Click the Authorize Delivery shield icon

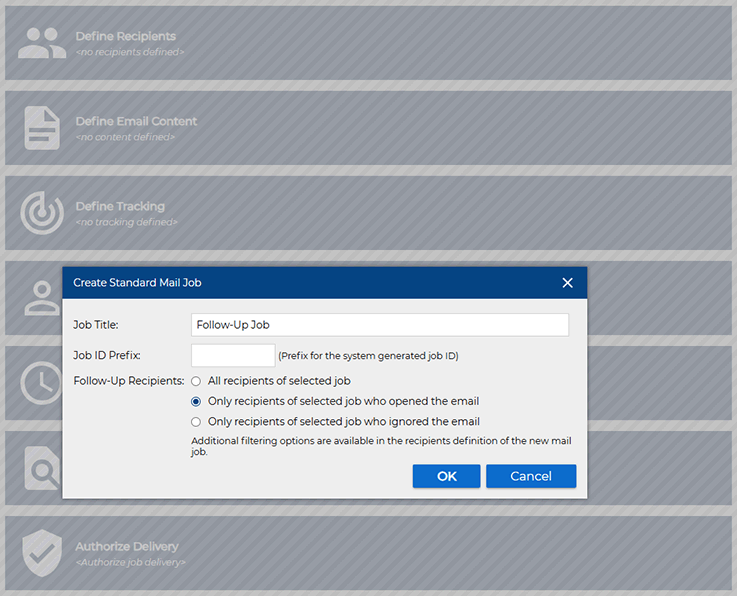(x=42, y=553)
